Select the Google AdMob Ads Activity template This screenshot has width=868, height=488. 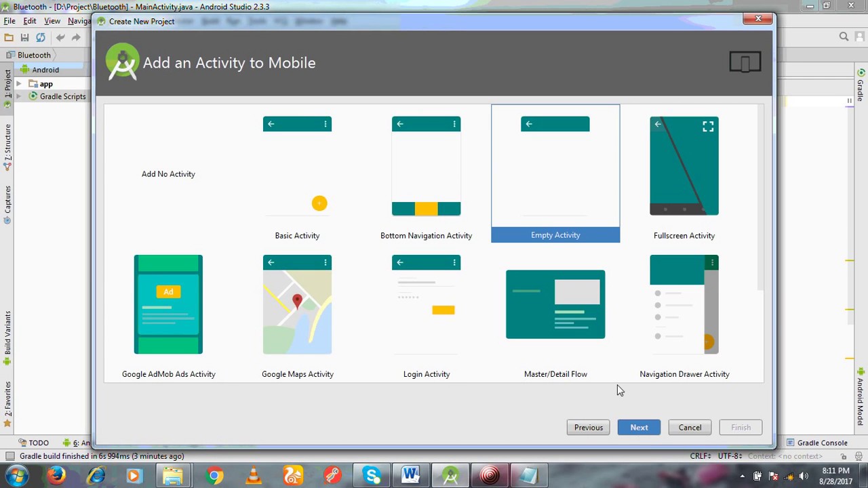click(x=168, y=312)
